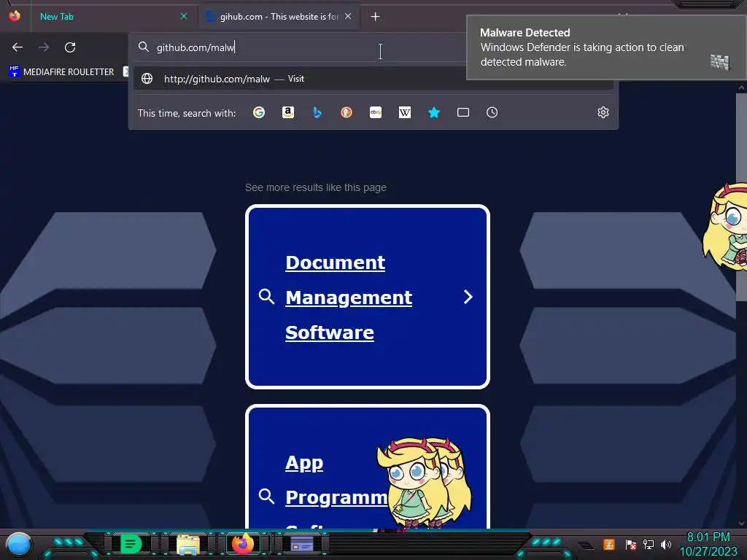Screen dimensions: 747x560
Task: Click the forward navigation arrow
Action: pyautogui.click(x=44, y=47)
